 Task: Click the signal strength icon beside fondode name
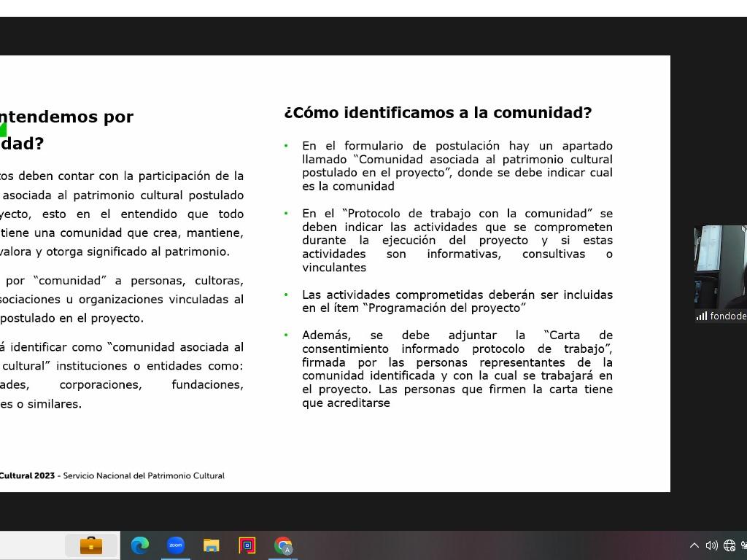(701, 316)
